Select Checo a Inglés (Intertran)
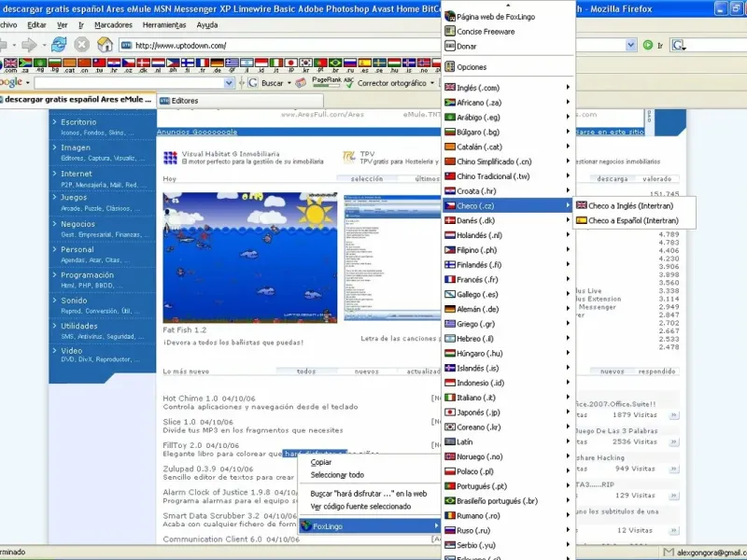Screen dimensions: 747x560 tap(634, 205)
